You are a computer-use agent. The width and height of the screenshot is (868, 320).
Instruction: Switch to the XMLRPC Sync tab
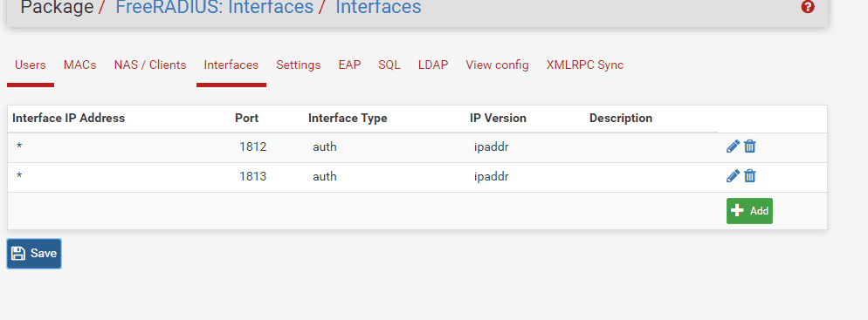point(585,65)
